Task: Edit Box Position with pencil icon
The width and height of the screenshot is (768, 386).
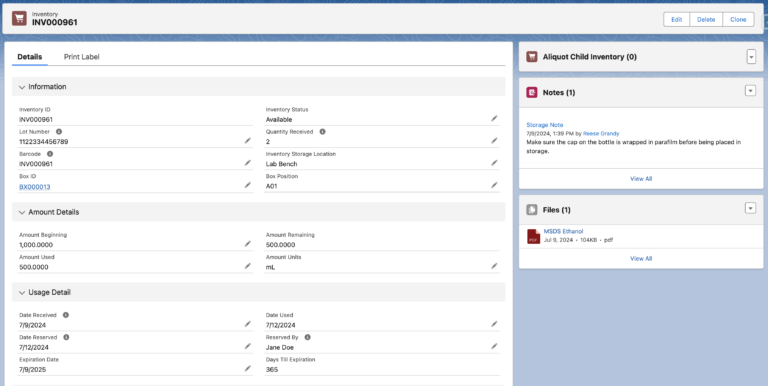Action: click(494, 185)
